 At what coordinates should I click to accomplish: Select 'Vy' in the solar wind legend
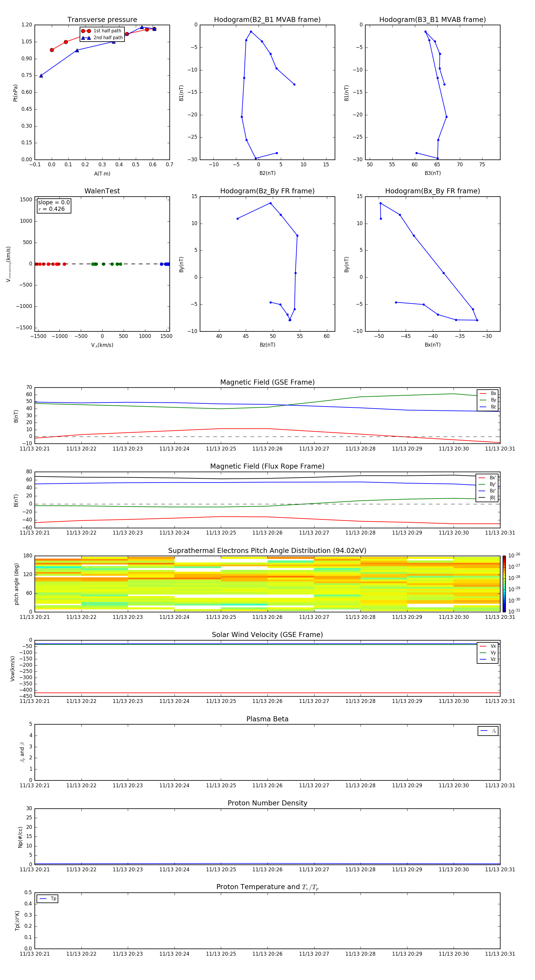coord(488,652)
